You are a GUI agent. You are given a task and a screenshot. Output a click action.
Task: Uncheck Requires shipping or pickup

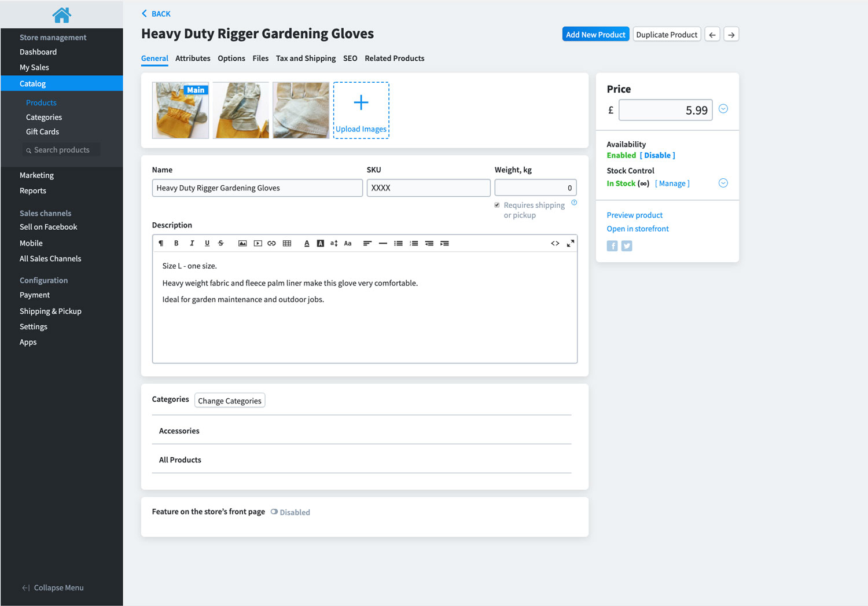[x=497, y=205]
